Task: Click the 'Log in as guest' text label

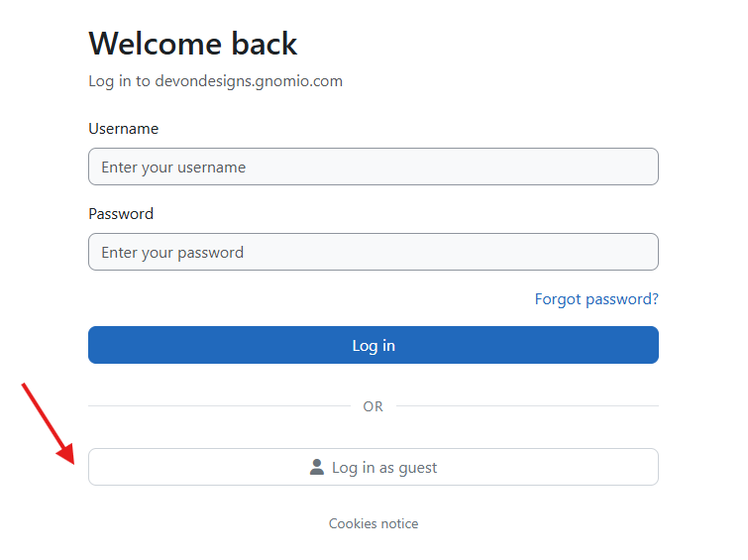Action: pyautogui.click(x=384, y=468)
